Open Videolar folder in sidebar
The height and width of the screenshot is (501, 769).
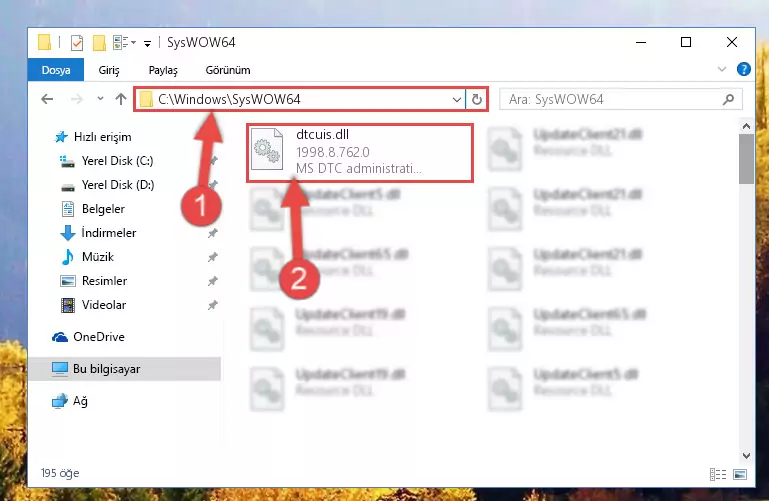[103, 305]
